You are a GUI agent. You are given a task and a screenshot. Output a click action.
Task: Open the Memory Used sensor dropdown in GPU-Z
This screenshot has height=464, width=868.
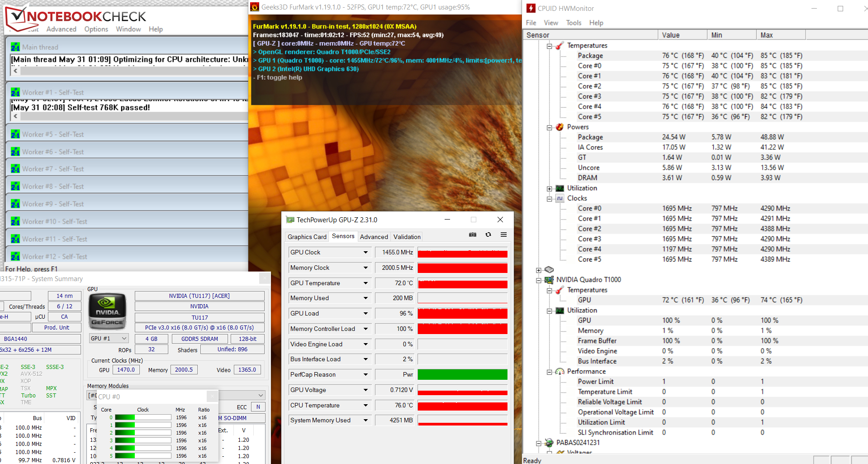point(365,298)
